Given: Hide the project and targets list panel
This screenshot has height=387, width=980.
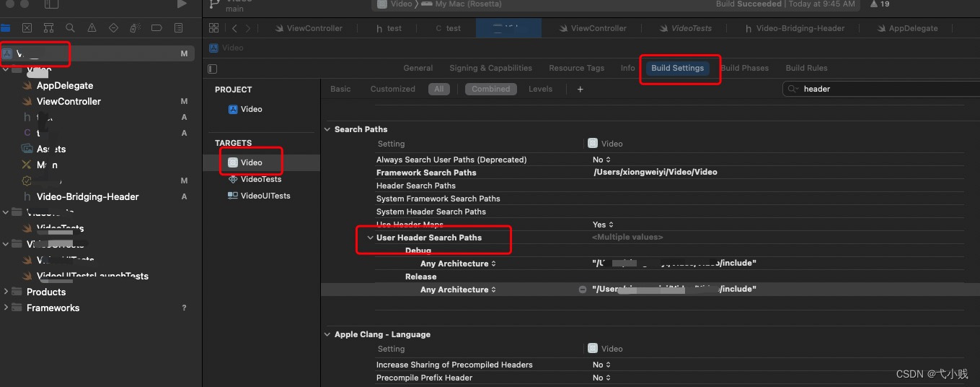Looking at the screenshot, I should 212,69.
